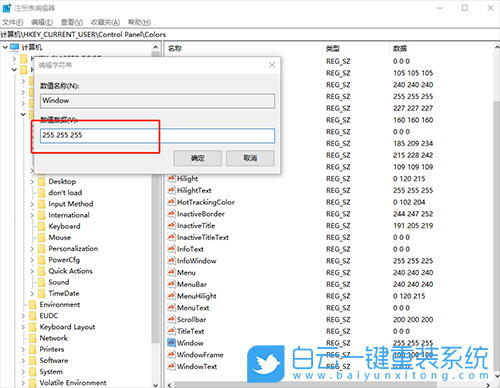Cancel the edit with 取消 button
500x388 pixels.
(x=250, y=158)
